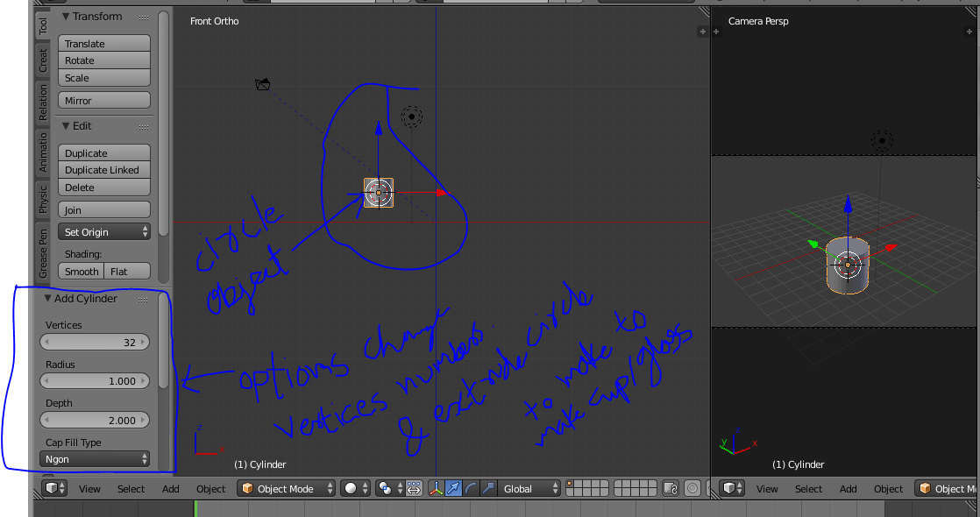Apply Smooth shading

pyautogui.click(x=80, y=271)
